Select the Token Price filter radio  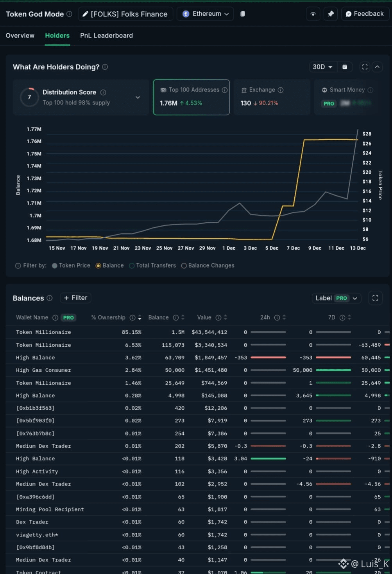[x=55, y=266]
